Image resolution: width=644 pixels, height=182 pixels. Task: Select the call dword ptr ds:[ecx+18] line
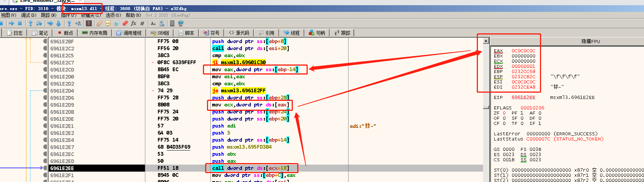(251, 168)
